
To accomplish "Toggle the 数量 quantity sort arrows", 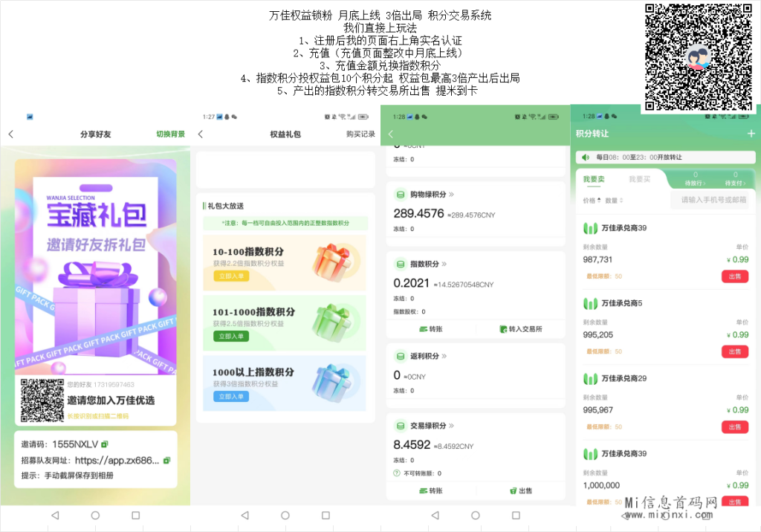I will [x=621, y=200].
